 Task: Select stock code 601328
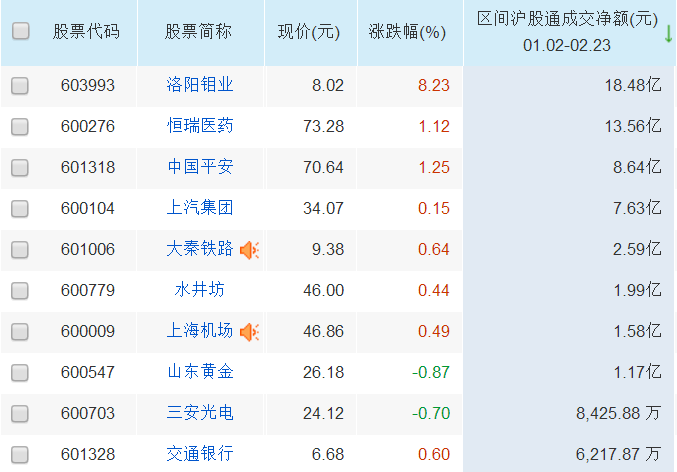click(x=88, y=455)
